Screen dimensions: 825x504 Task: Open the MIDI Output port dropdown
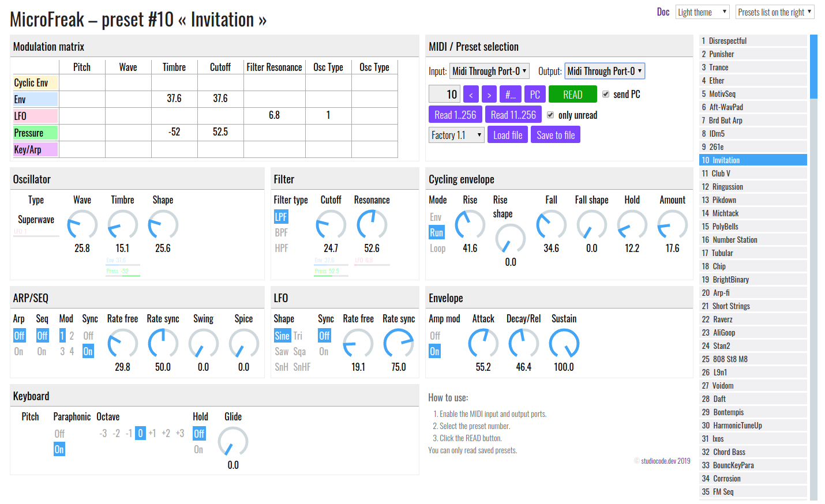[x=605, y=71]
